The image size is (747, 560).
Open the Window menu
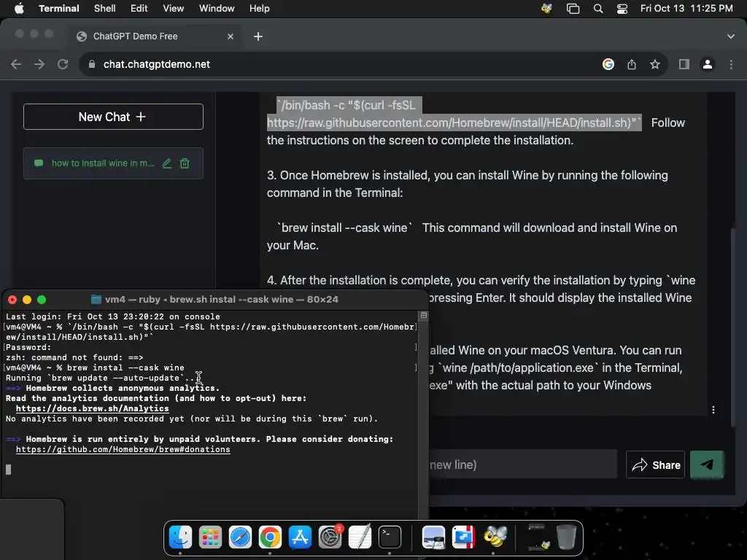point(217,8)
